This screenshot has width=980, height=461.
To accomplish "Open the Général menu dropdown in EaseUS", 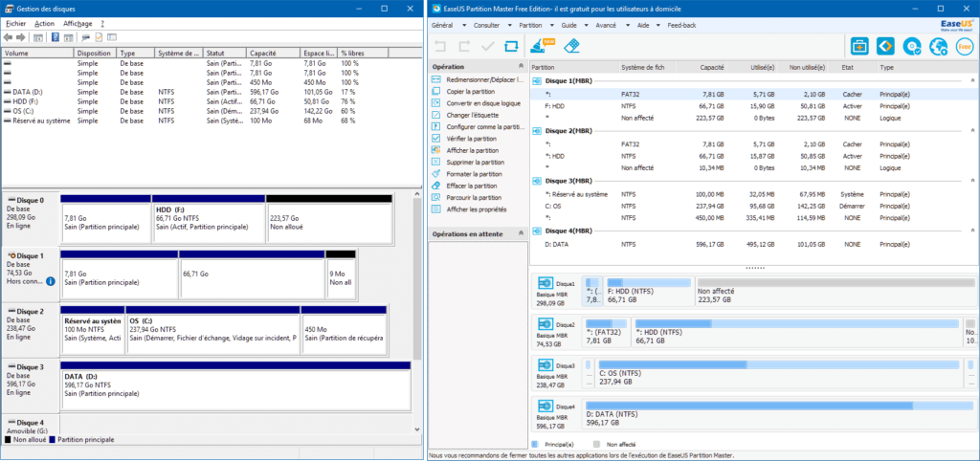I will [449, 26].
